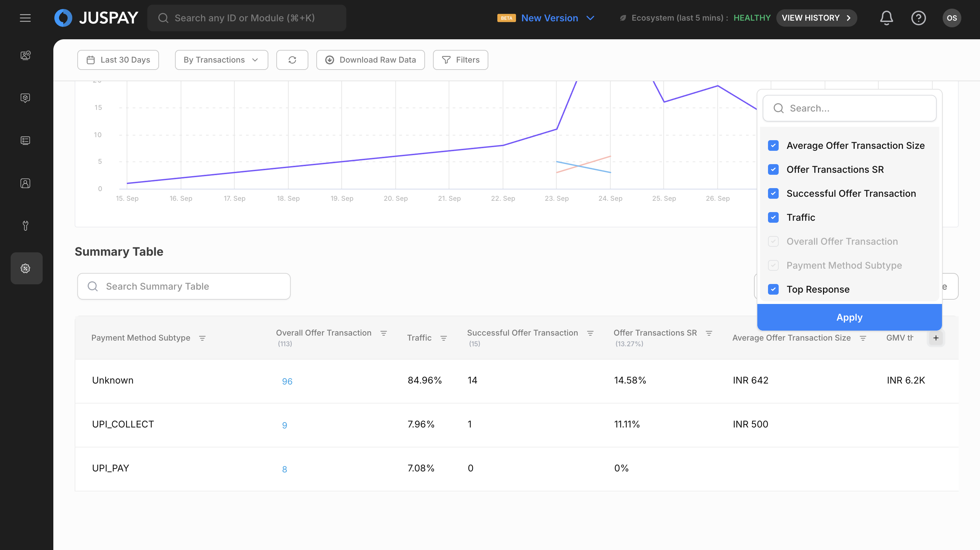This screenshot has width=980, height=550.
Task: Click Payment Method Subtype column filter icon
Action: coord(202,338)
